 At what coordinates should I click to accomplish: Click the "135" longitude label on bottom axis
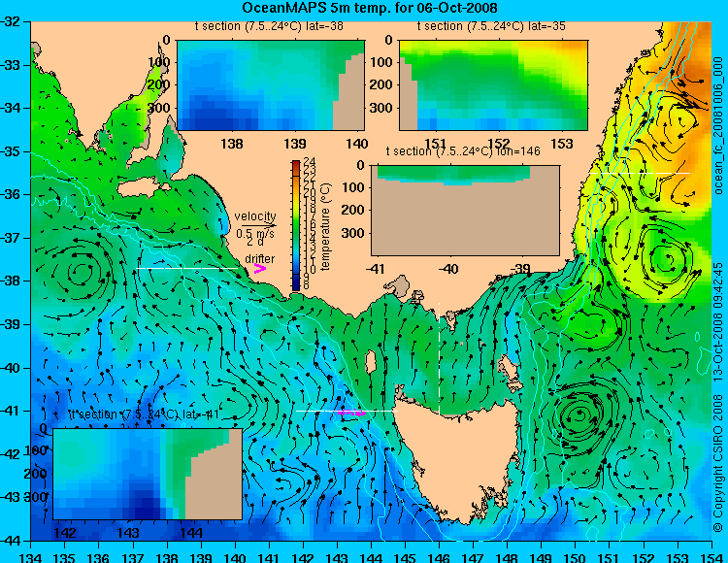click(x=64, y=557)
